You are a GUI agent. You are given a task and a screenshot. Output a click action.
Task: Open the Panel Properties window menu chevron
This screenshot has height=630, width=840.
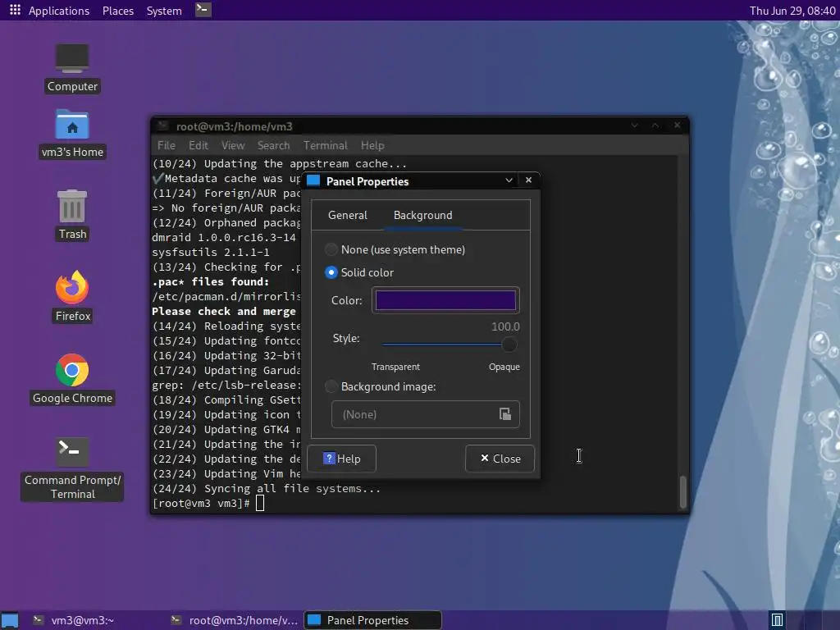(x=509, y=180)
